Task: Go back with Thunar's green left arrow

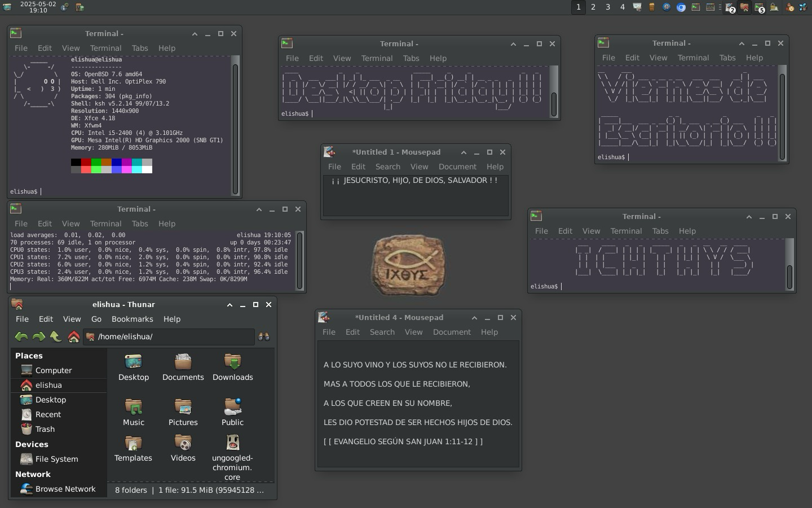Action: point(21,336)
